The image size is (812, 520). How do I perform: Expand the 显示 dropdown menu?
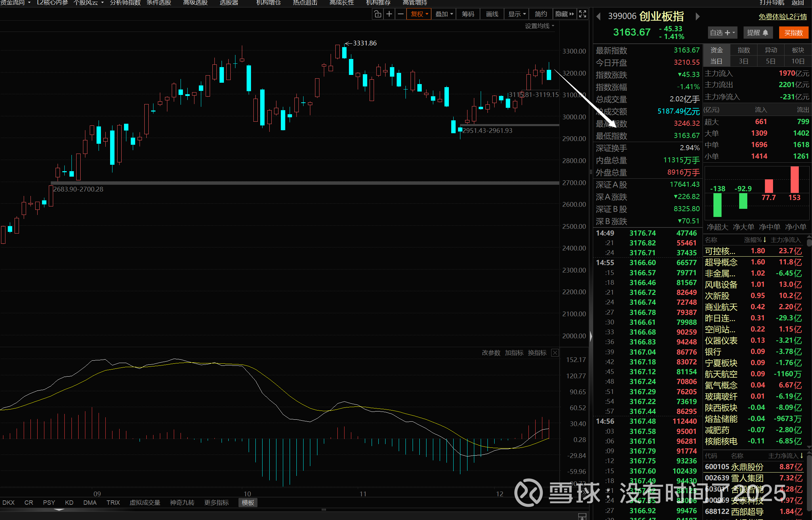pyautogui.click(x=517, y=14)
